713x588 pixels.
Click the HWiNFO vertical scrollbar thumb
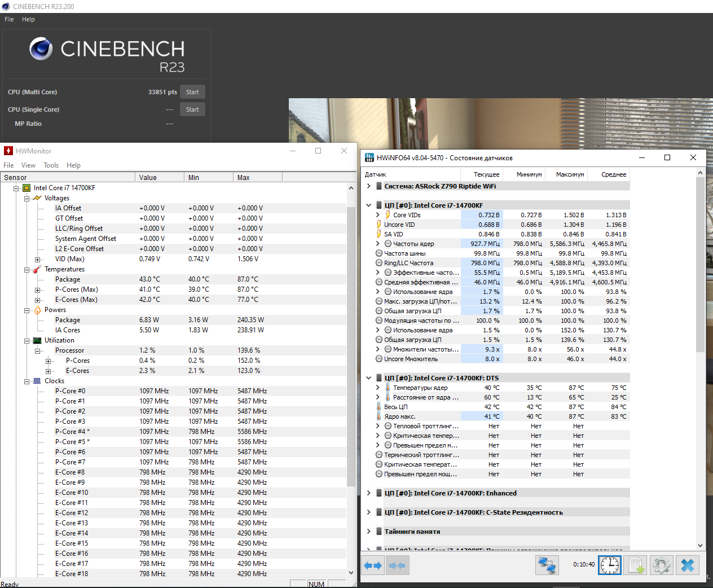click(x=701, y=264)
